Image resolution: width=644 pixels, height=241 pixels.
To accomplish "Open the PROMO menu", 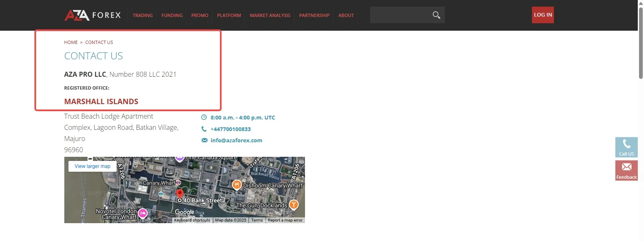I will click(x=200, y=15).
